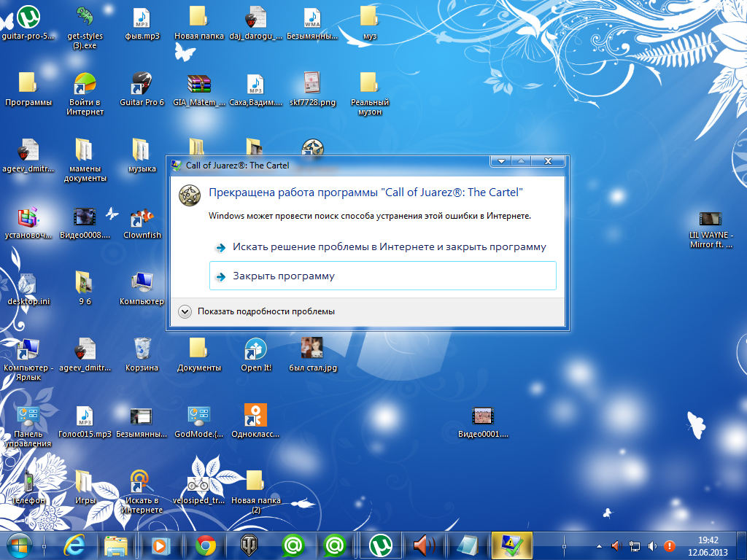Launch Internet Explorer from taskbar
Screen dimensions: 747x560
[75, 545]
